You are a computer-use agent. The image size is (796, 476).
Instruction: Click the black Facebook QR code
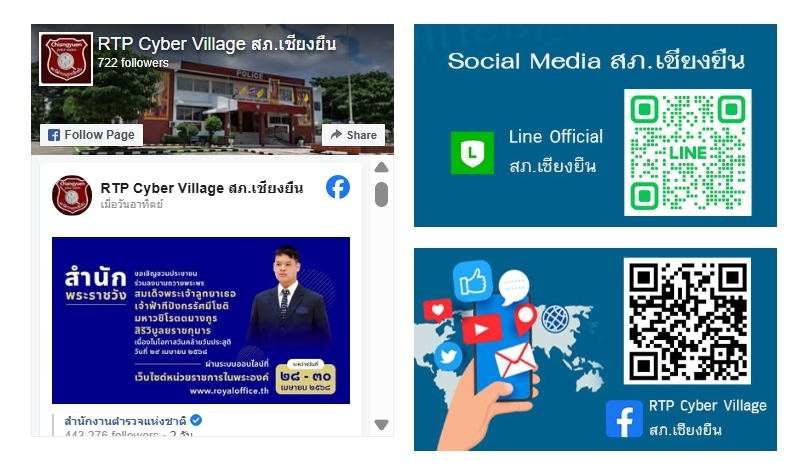click(687, 321)
